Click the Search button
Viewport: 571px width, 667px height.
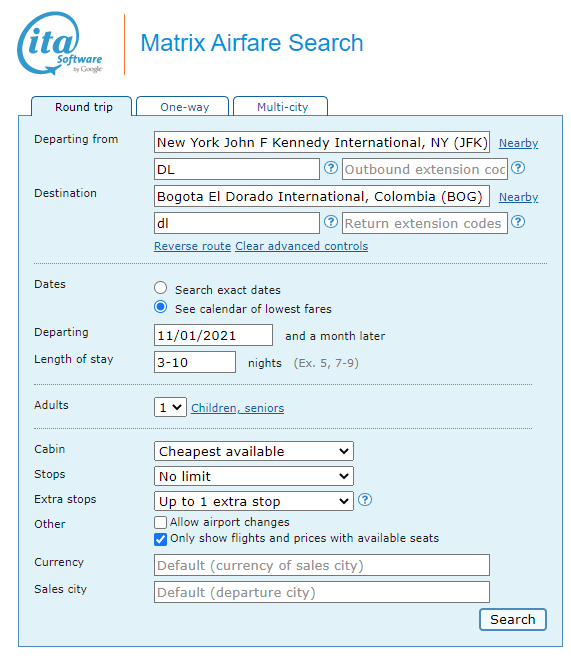513,619
